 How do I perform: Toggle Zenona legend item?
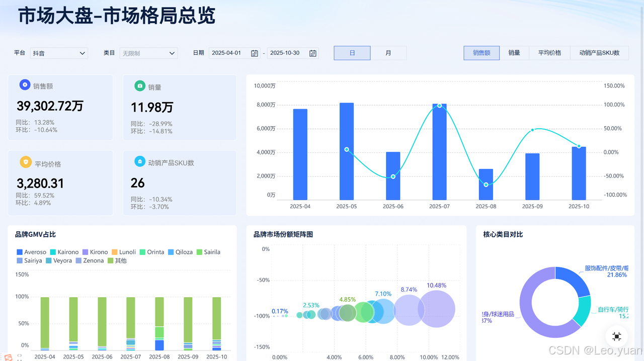pos(90,260)
